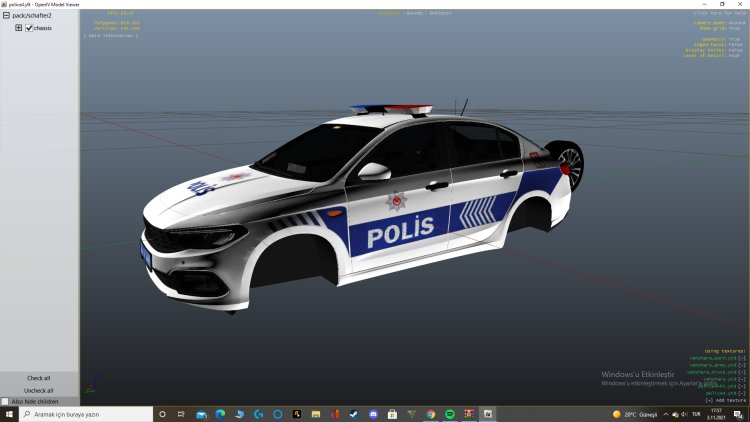Remove the police4.ytd texture entry
Screen dimensions: 750x422
(x=741, y=393)
